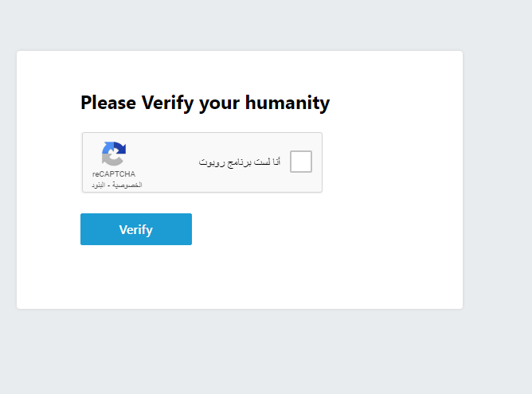This screenshot has width=532, height=394.
Task: Click the Arabic label أنا لست برنامج روبوت
Action: click(x=240, y=162)
